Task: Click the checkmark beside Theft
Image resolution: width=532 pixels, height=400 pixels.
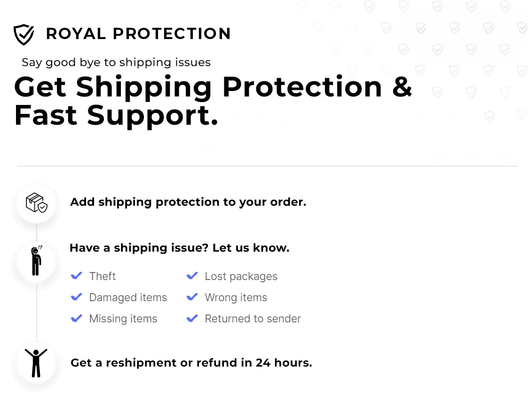Action: pyautogui.click(x=76, y=276)
